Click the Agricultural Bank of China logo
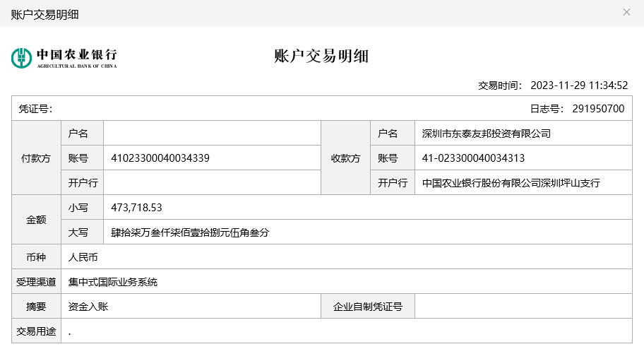This screenshot has height=349, width=644. point(64,58)
